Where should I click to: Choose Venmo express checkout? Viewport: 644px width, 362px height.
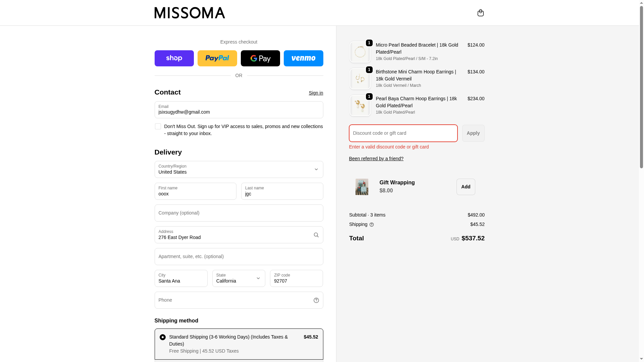(x=303, y=58)
